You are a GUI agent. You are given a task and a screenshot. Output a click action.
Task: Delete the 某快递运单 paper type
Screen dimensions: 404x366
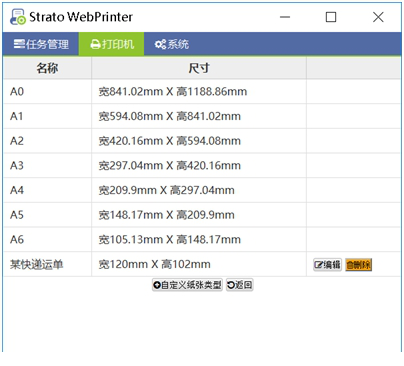[x=358, y=265]
